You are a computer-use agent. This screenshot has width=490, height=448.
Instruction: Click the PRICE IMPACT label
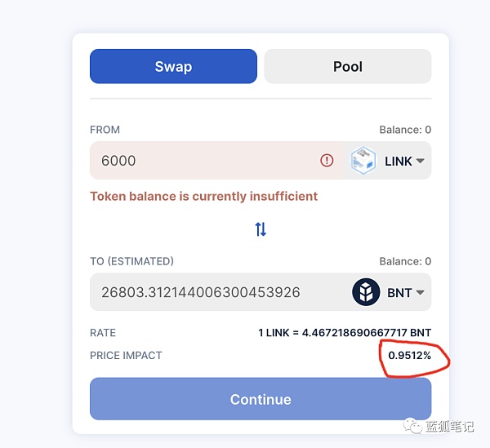coord(126,355)
